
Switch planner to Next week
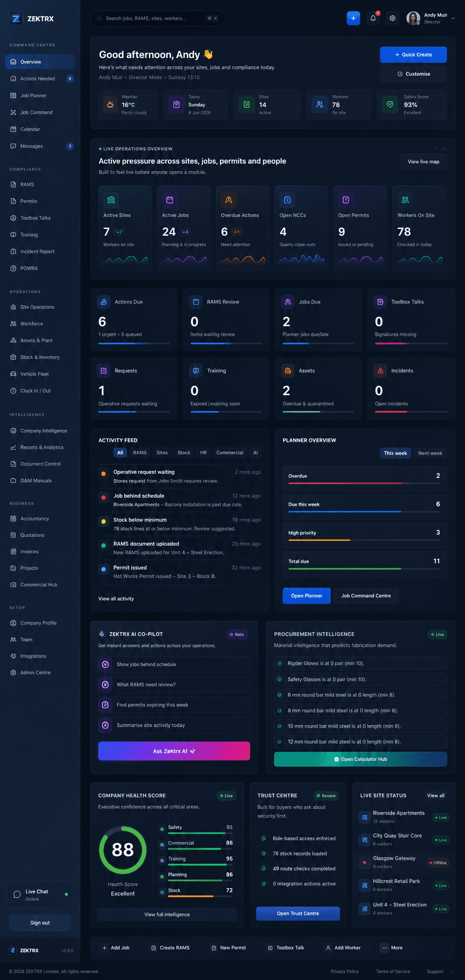430,453
